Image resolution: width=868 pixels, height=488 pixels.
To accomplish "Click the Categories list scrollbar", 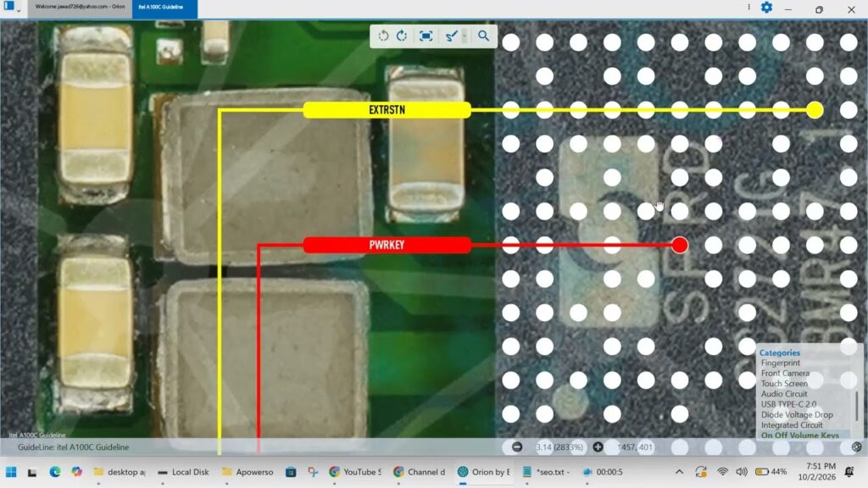I will click(x=856, y=406).
